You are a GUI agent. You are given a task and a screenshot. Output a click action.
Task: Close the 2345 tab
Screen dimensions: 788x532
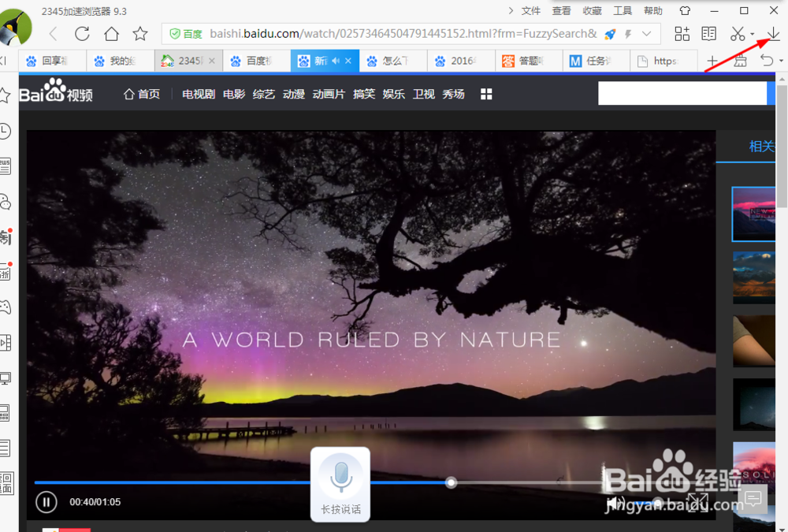coord(211,61)
